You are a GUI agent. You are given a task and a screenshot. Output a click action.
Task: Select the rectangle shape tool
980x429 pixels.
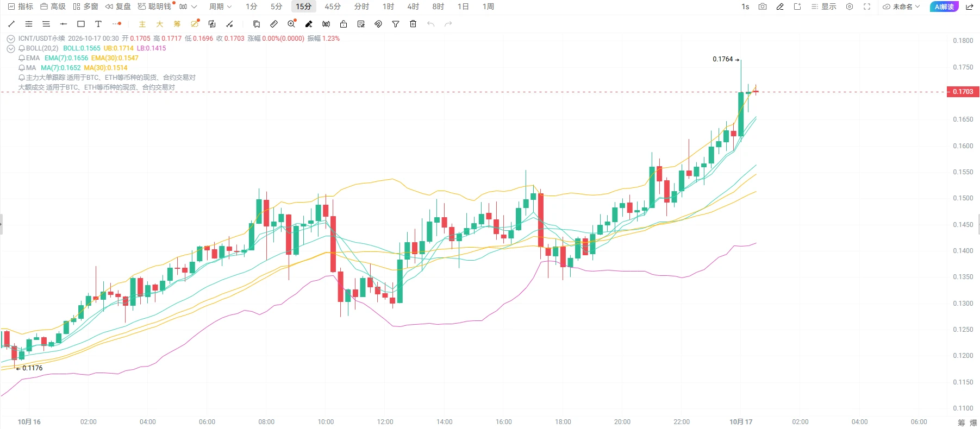81,24
